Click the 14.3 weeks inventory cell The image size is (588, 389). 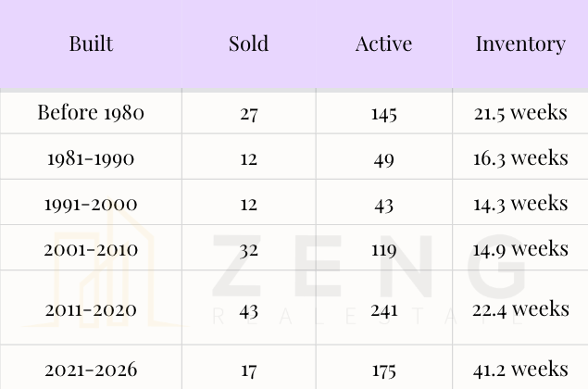520,204
